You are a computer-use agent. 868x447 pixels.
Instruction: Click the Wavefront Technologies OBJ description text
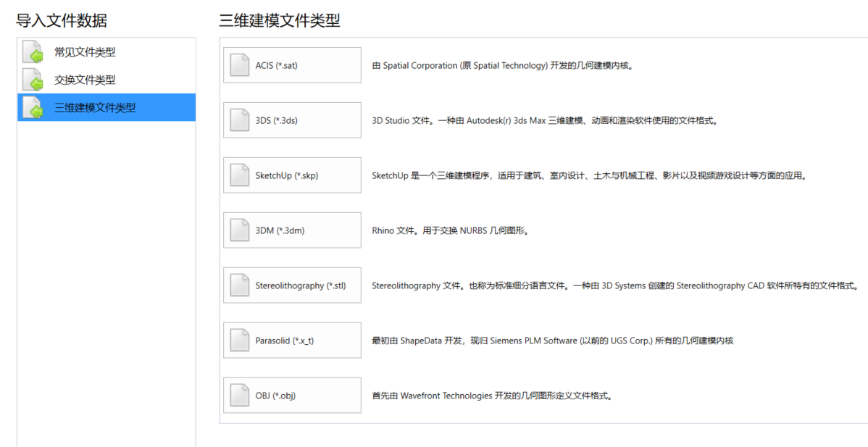[491, 396]
